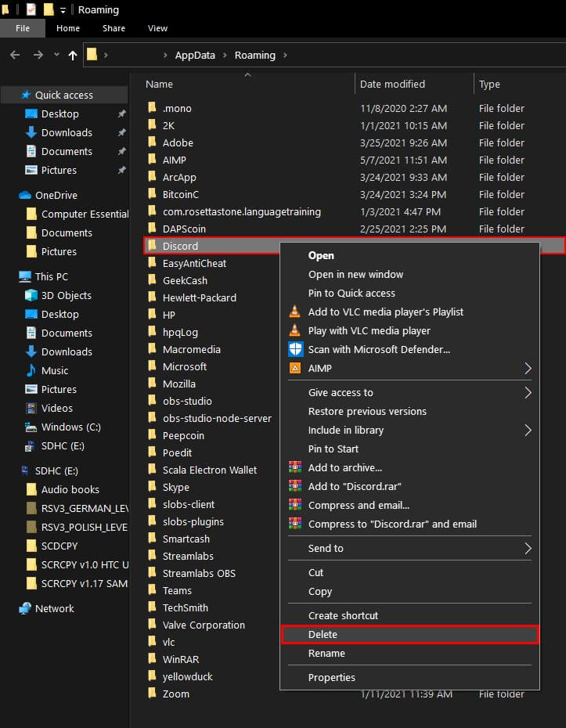Image resolution: width=566 pixels, height=728 pixels.
Task: Click the Back arrow in navigation bar
Action: [x=15, y=56]
